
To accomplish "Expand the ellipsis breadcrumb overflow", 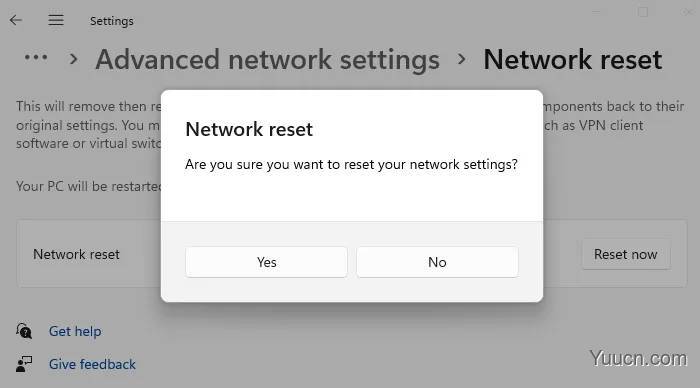I will [36, 57].
